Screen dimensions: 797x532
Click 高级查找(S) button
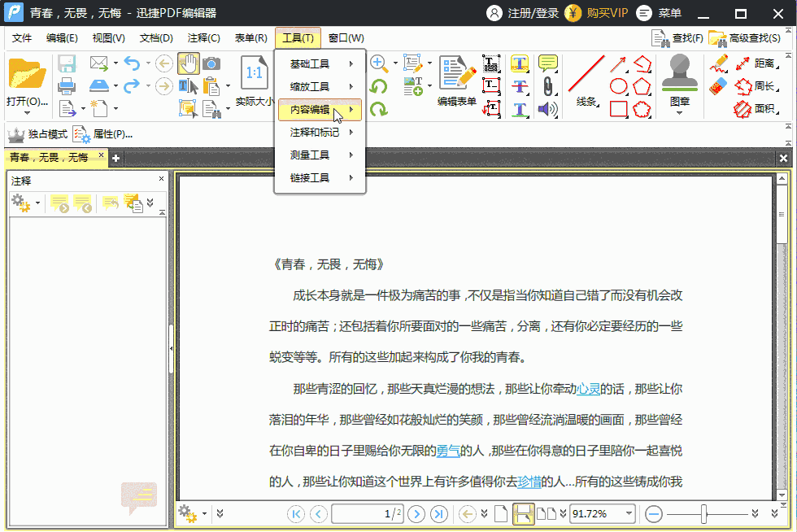(x=745, y=38)
